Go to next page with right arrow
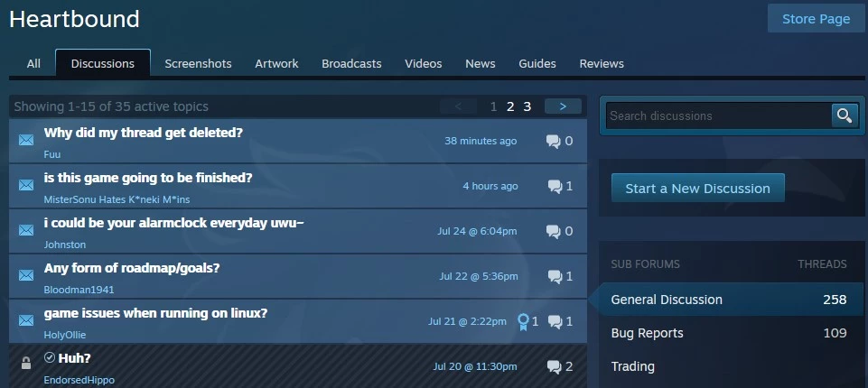The width and height of the screenshot is (868, 388). 563,106
